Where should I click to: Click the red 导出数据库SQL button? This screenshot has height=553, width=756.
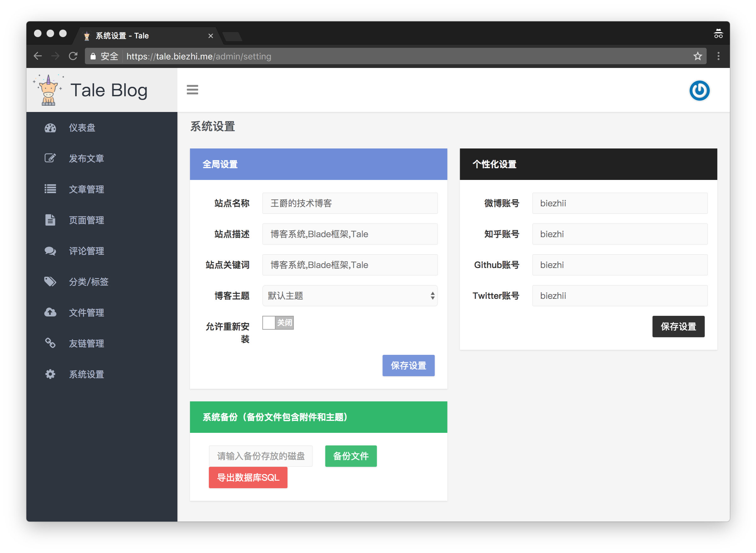pos(248,477)
